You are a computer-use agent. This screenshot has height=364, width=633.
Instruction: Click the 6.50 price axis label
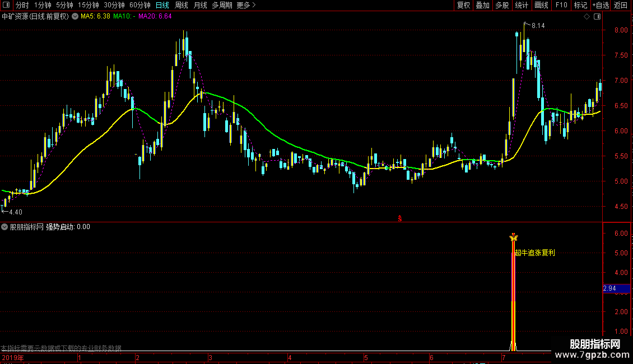point(621,106)
